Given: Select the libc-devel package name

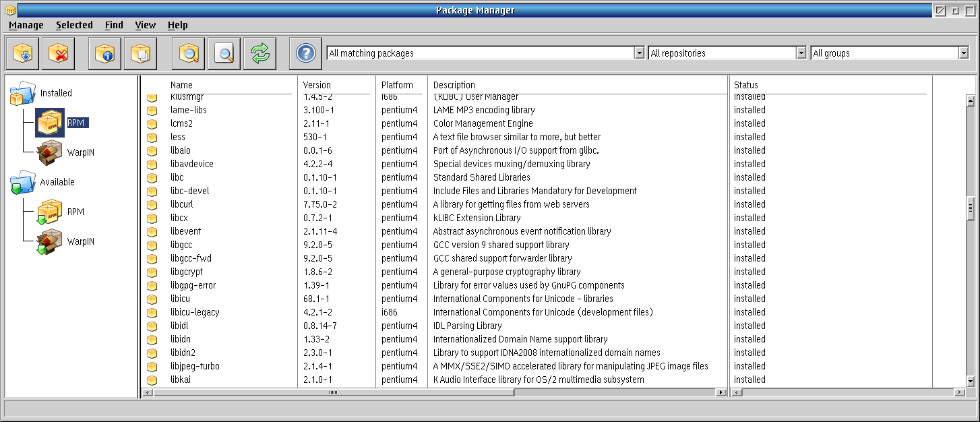Looking at the screenshot, I should [x=189, y=191].
